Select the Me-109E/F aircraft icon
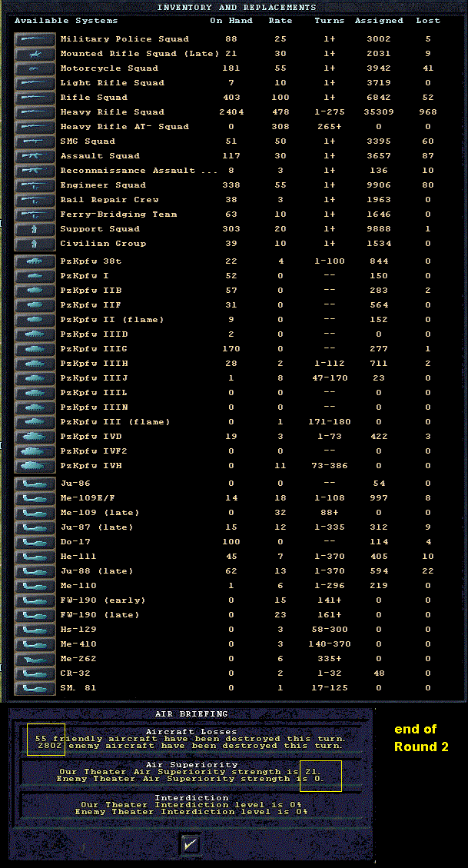The height and width of the screenshot is (868, 468). point(35,498)
